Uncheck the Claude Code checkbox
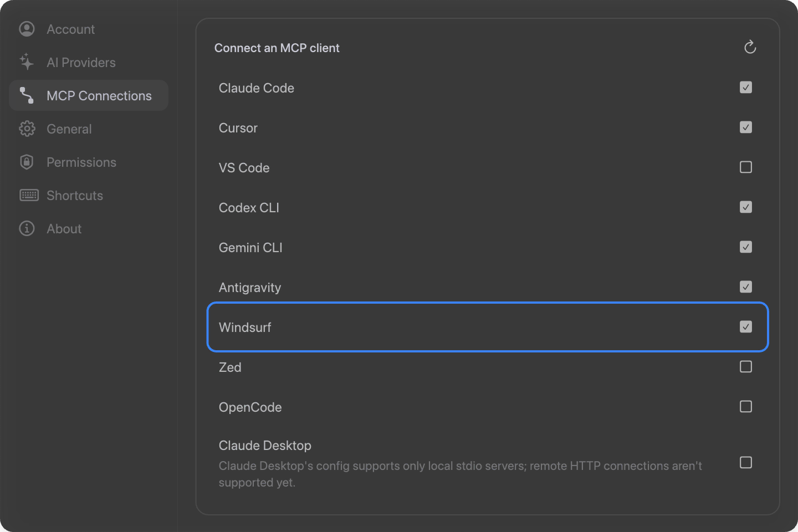The width and height of the screenshot is (798, 532). pos(746,88)
